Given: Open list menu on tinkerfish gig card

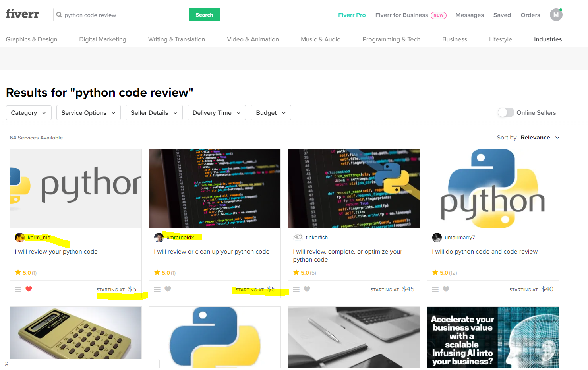Looking at the screenshot, I should [296, 289].
